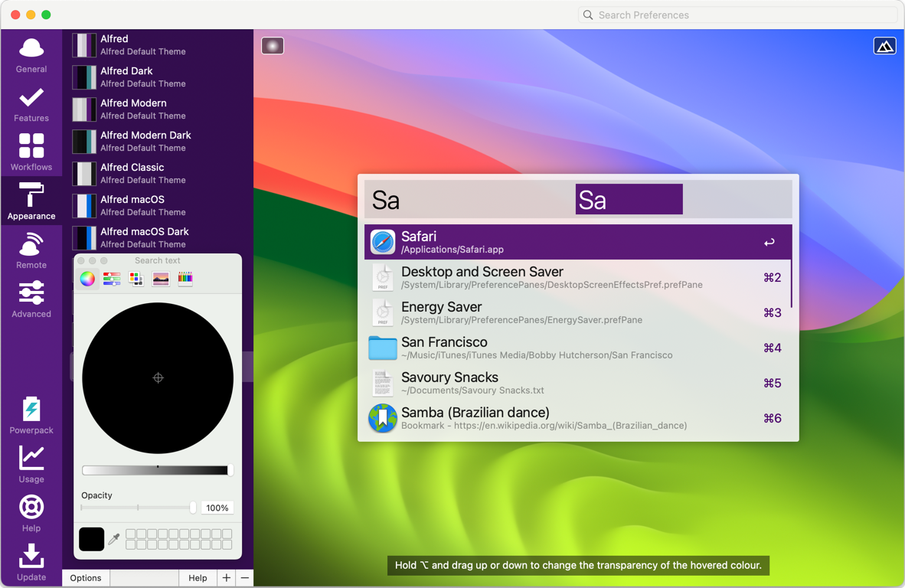
Task: Pick a color with the eyedropper tool
Action: pyautogui.click(x=114, y=539)
